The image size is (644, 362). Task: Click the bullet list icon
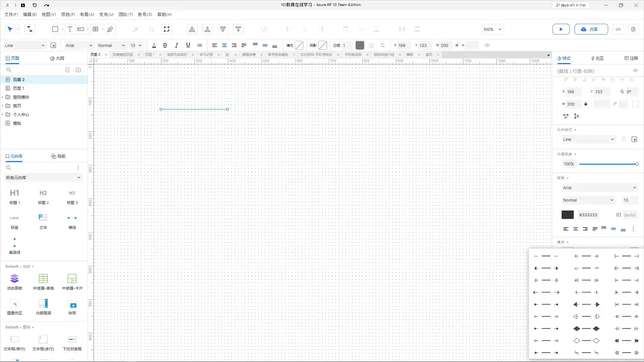tap(200, 45)
